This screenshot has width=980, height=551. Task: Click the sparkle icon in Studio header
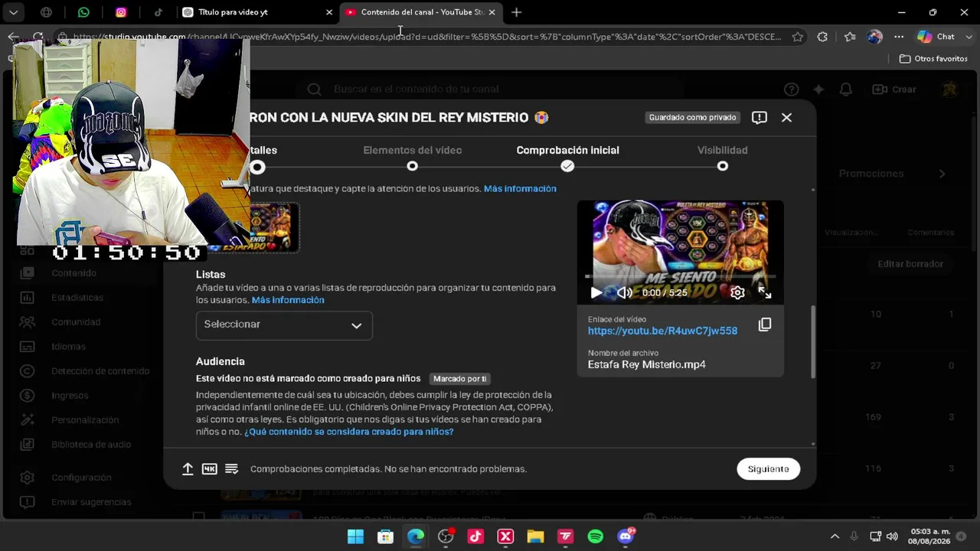(x=818, y=90)
